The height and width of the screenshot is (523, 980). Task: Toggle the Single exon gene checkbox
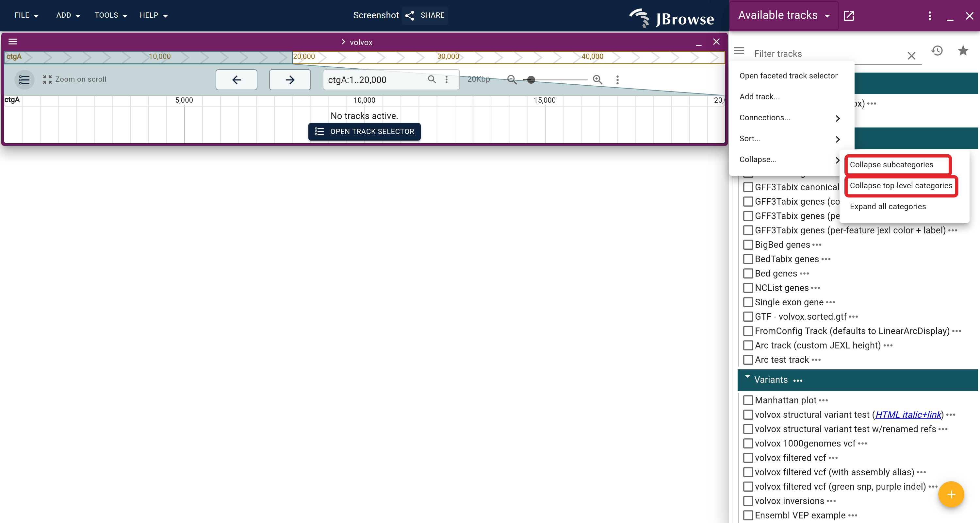(x=748, y=302)
